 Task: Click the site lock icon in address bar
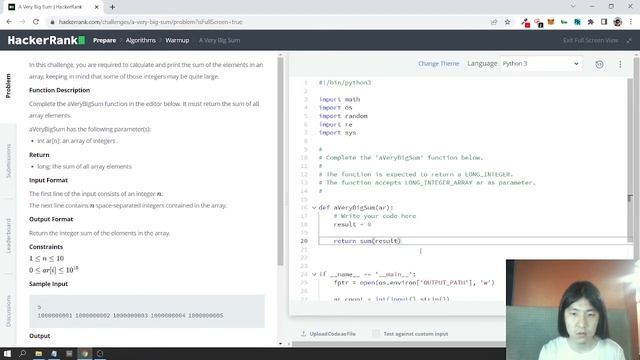point(52,22)
